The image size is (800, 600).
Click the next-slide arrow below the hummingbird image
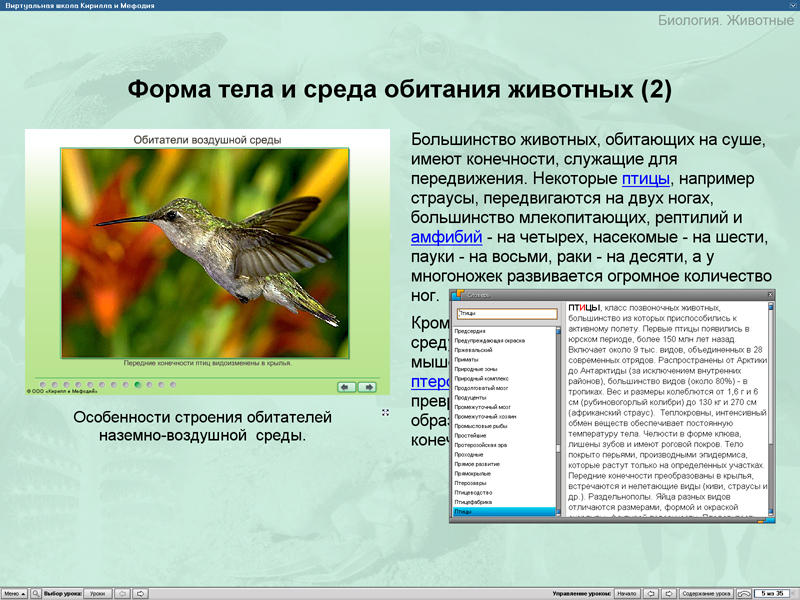(x=369, y=387)
